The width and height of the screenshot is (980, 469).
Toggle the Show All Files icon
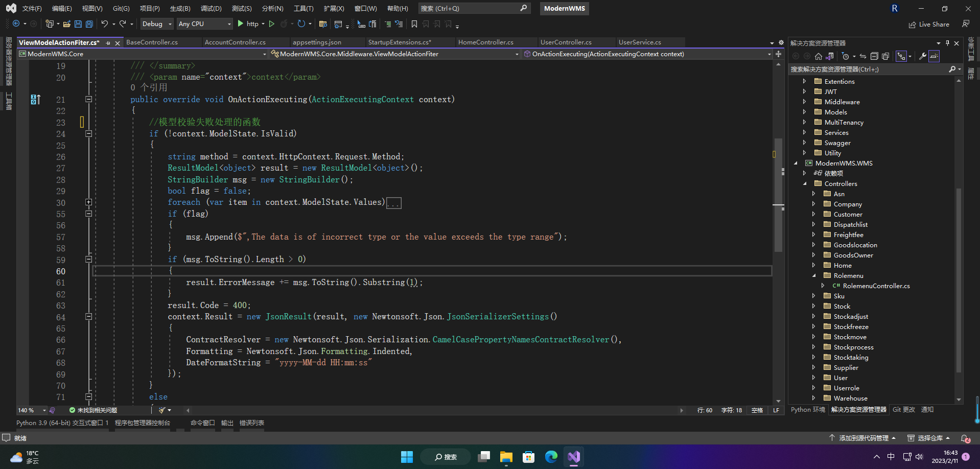[x=885, y=56]
